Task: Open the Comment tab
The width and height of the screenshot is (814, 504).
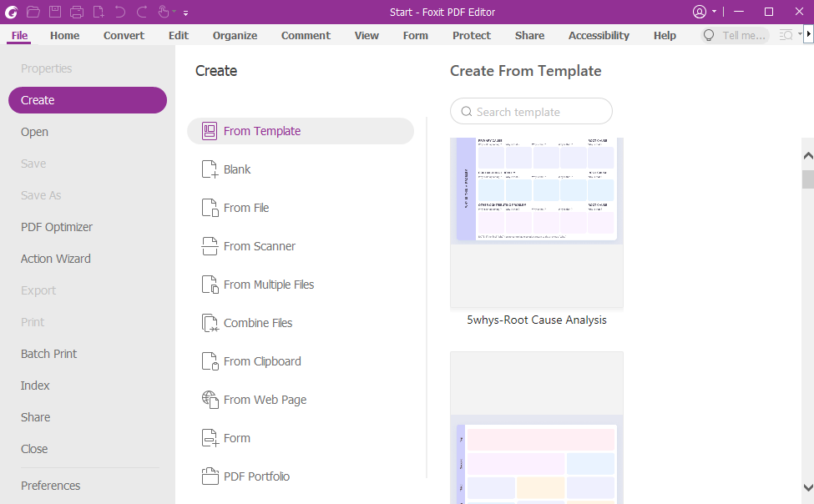Action: tap(306, 35)
